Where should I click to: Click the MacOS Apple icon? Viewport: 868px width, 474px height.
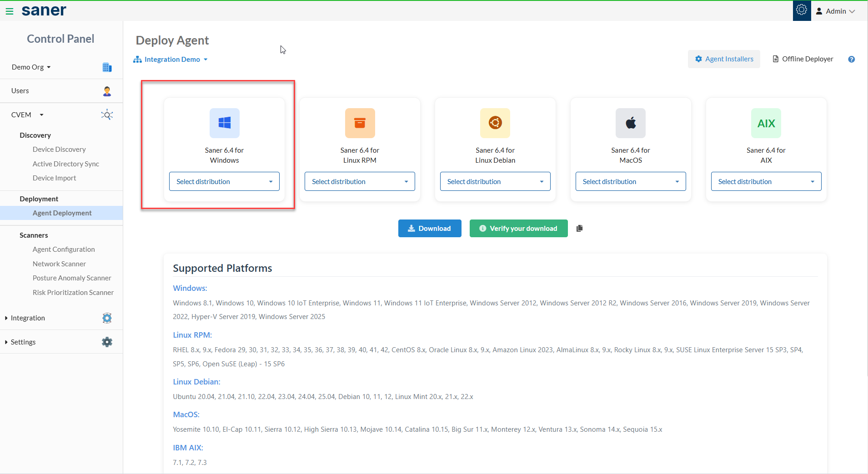[x=631, y=123]
